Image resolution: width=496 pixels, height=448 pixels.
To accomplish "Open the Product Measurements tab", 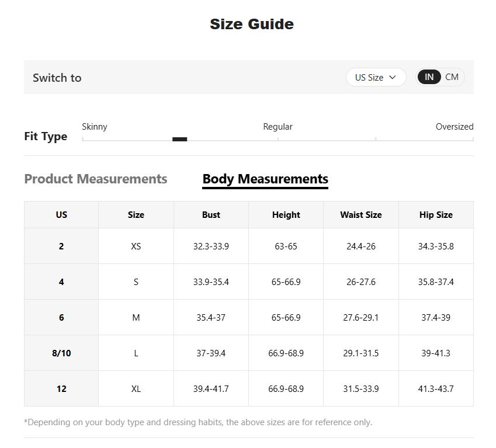I will click(x=95, y=179).
